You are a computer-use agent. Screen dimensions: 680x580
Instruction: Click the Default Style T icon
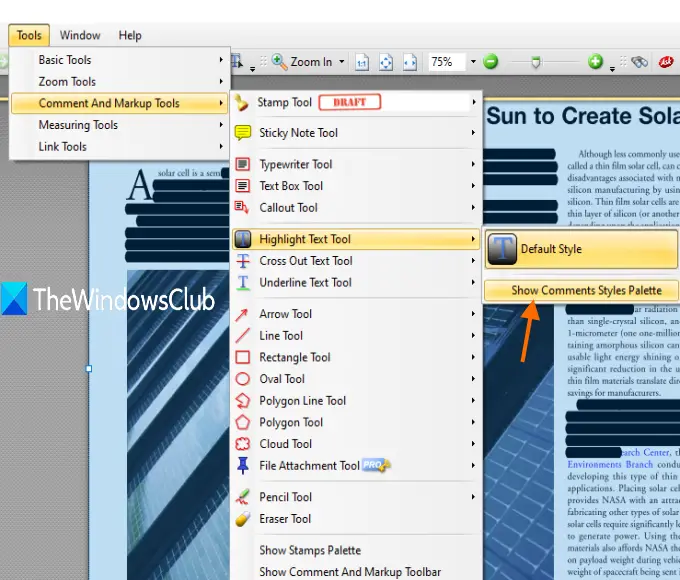502,249
